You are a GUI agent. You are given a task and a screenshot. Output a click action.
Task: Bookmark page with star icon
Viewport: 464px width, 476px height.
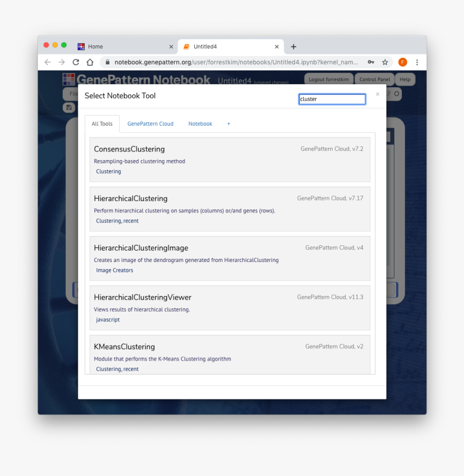tap(385, 62)
